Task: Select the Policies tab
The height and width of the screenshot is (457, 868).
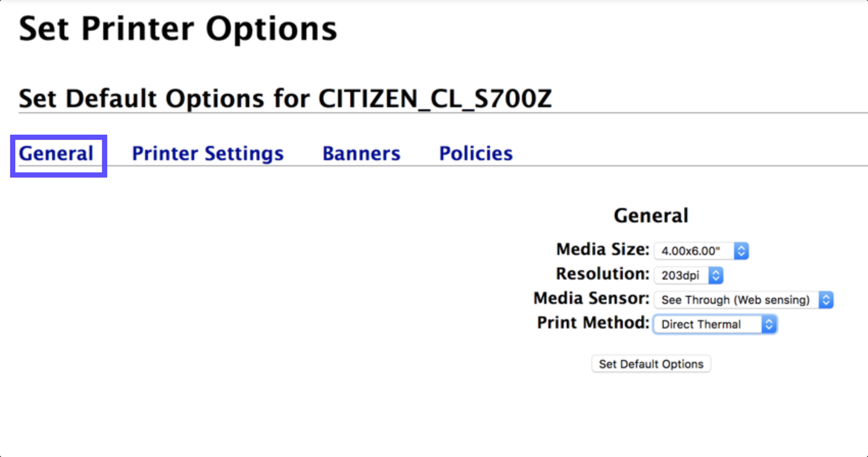Action: pyautogui.click(x=475, y=153)
